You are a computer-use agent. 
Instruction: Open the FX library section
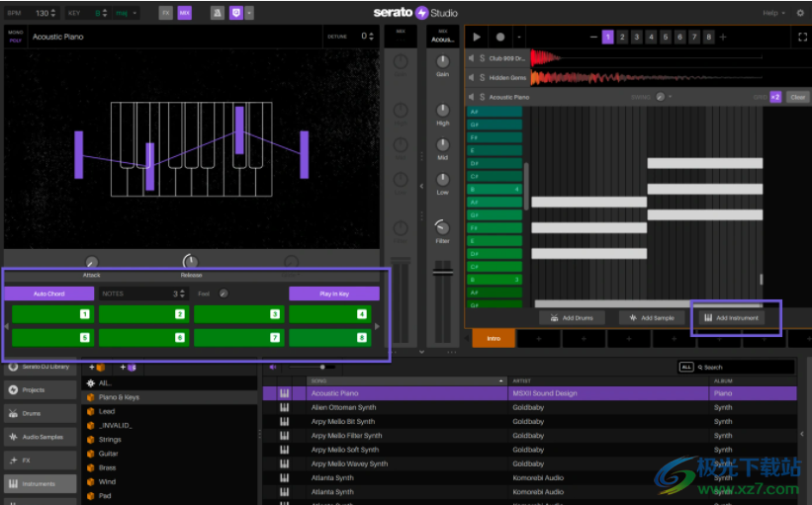[41, 460]
